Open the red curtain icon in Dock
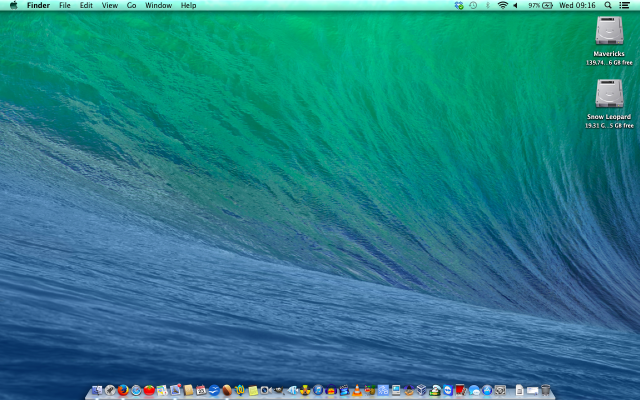The width and height of the screenshot is (640, 400). (461, 390)
